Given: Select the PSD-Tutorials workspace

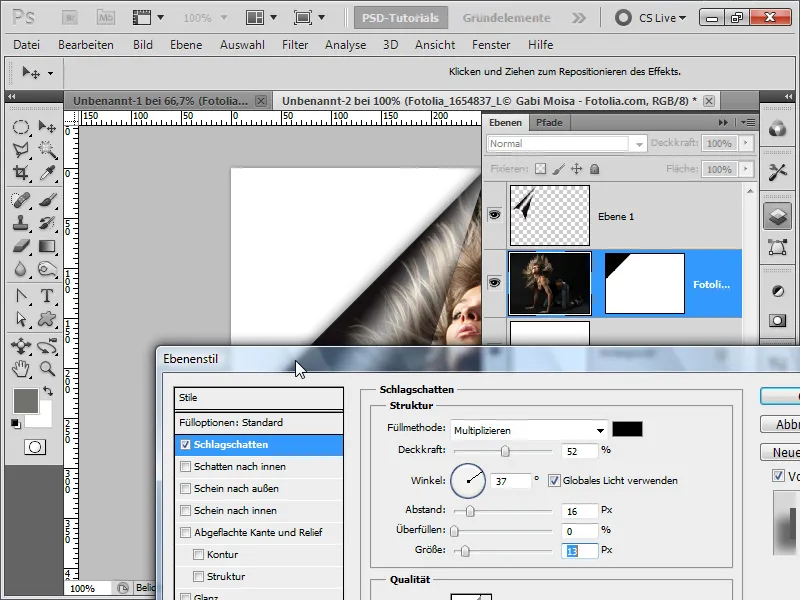Looking at the screenshot, I should pos(401,18).
